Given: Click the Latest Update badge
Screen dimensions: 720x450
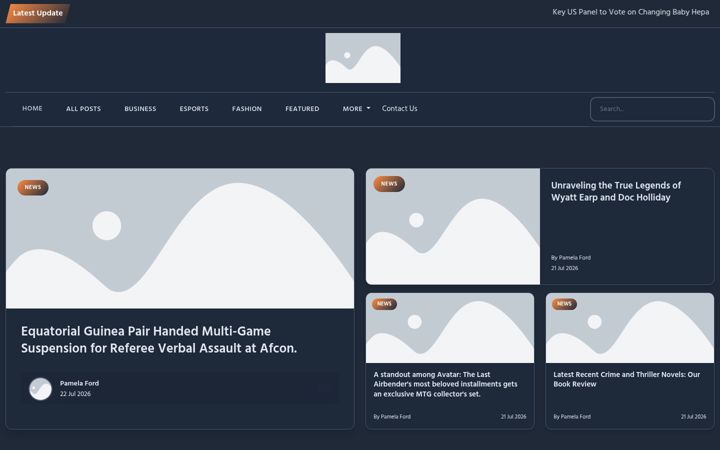Looking at the screenshot, I should (38, 13).
